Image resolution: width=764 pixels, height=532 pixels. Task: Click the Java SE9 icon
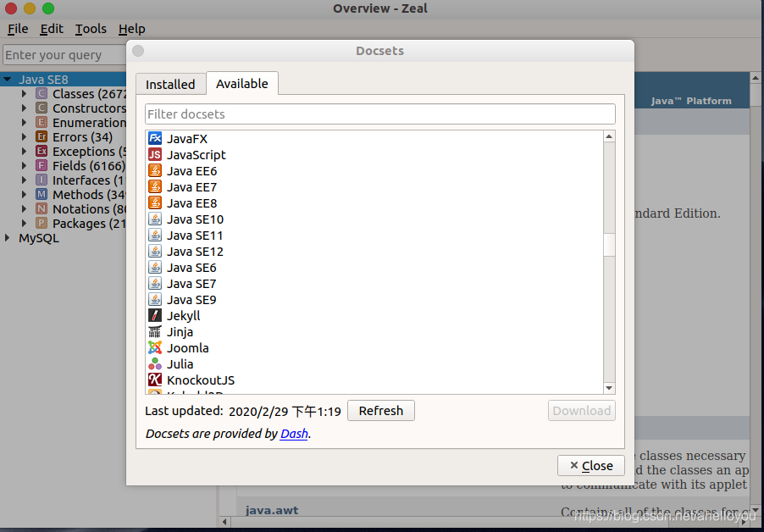(155, 299)
